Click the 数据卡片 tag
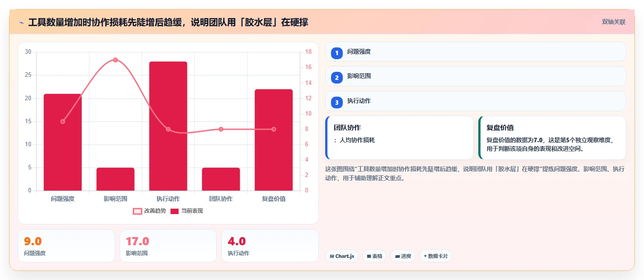The height and width of the screenshot is (280, 644). [436, 256]
